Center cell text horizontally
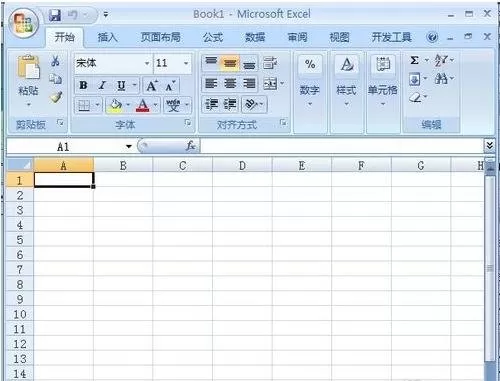Image resolution: width=500 pixels, height=381 pixels. tap(230, 83)
